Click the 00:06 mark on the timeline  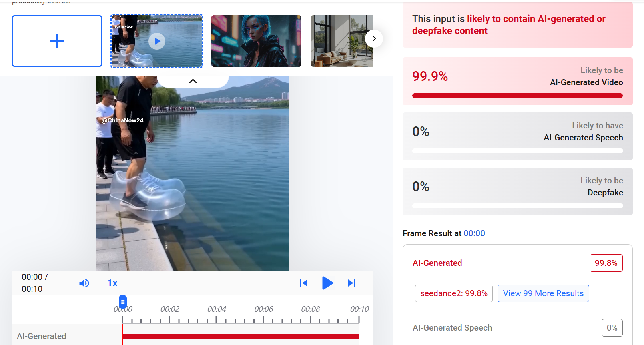point(264,309)
